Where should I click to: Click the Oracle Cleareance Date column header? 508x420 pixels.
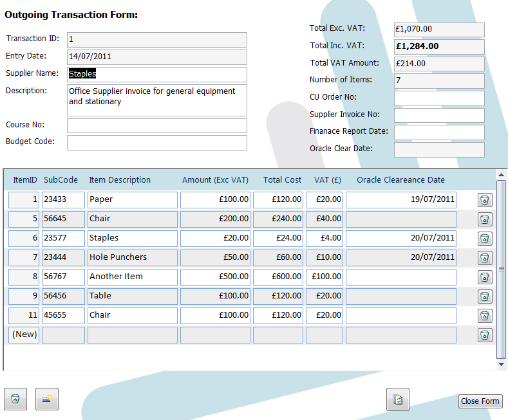click(x=400, y=180)
